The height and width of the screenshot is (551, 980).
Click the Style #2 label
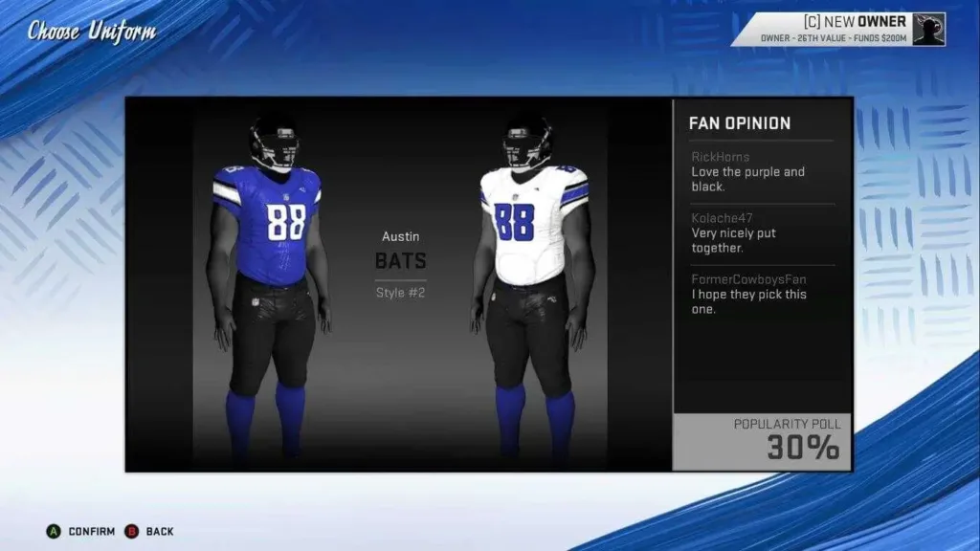401,293
